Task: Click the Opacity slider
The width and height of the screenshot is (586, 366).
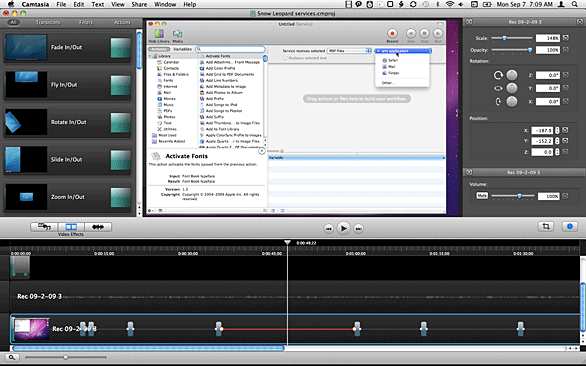Action: (512, 50)
